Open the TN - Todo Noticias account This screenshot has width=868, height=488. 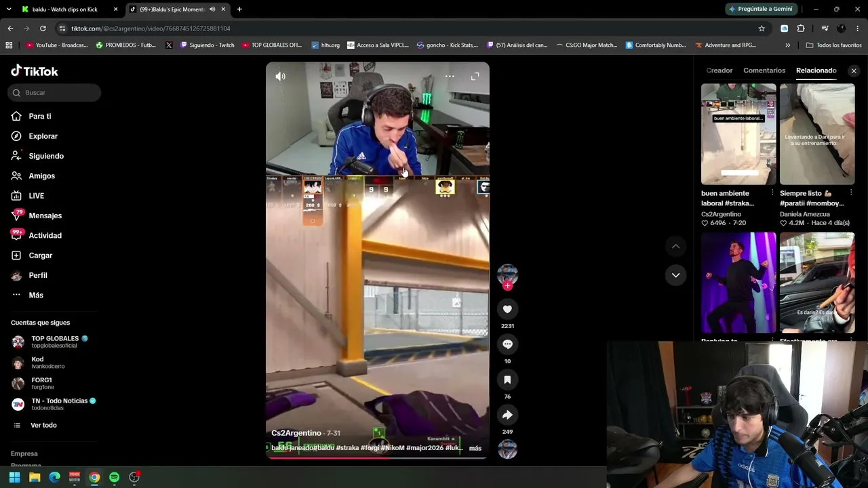click(54, 404)
